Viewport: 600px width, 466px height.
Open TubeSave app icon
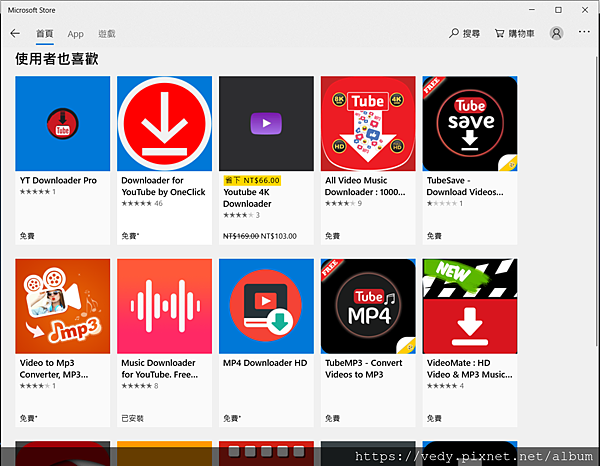(470, 124)
